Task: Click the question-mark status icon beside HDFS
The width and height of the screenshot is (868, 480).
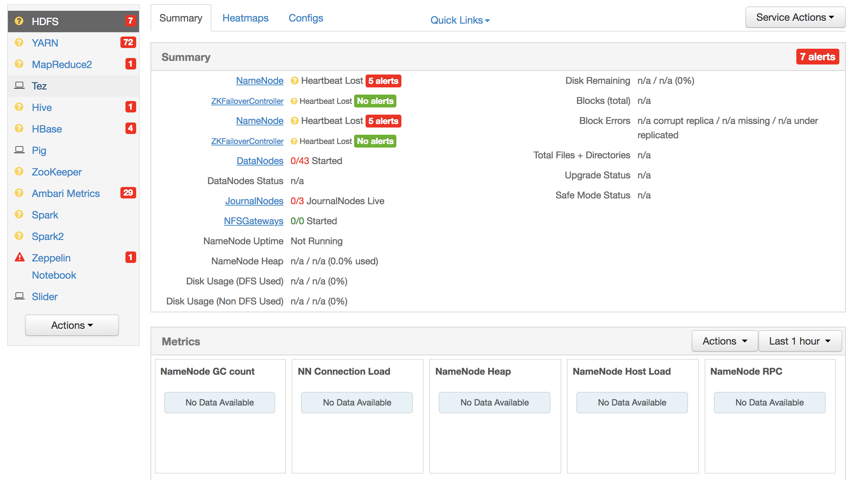Action: 19,21
